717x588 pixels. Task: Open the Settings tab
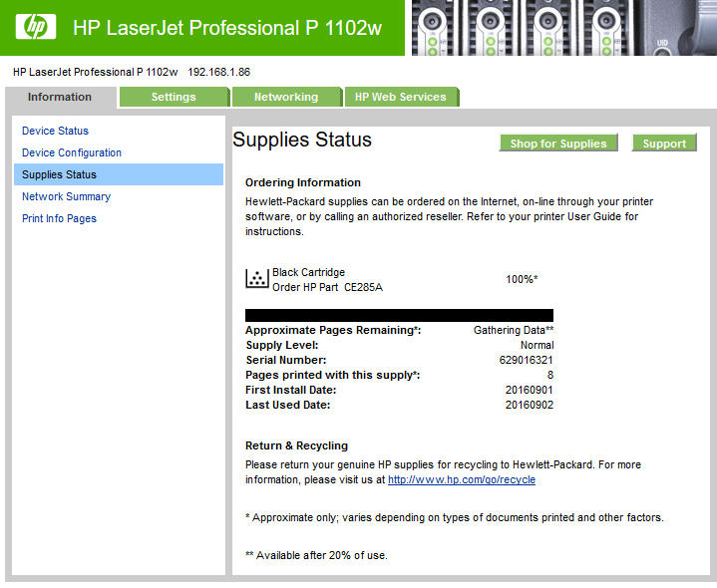(174, 97)
